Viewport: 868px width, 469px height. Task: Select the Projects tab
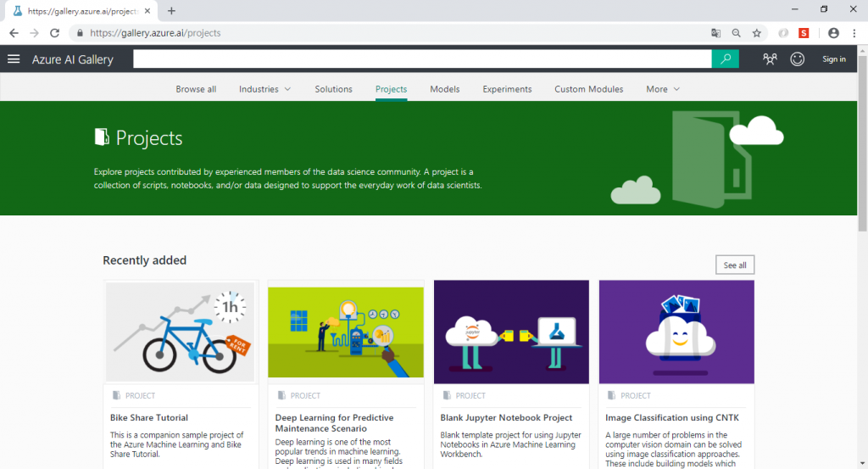(x=391, y=89)
